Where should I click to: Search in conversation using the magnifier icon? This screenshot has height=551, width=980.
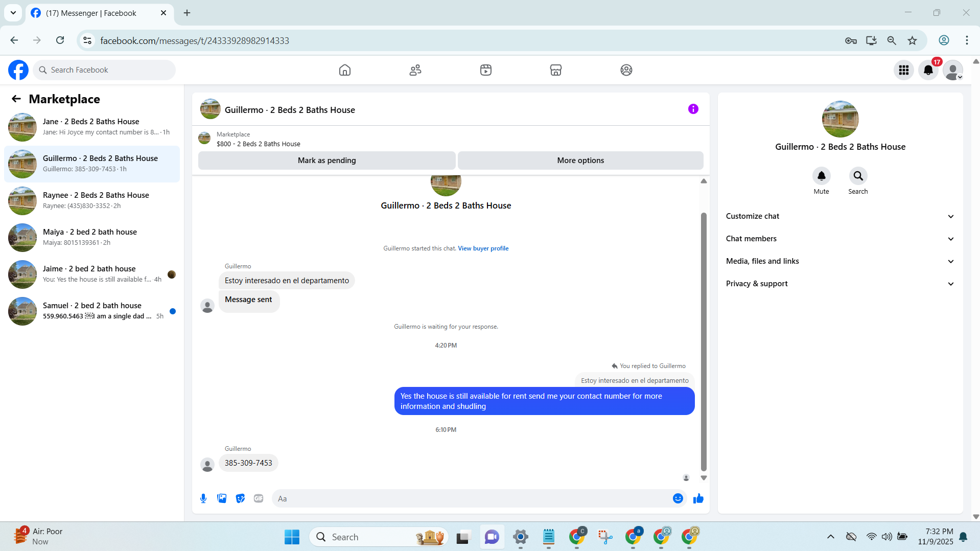858,176
